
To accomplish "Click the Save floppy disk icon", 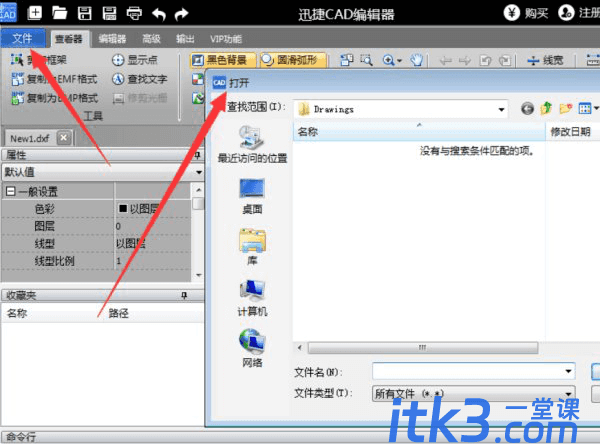I will [x=85, y=13].
